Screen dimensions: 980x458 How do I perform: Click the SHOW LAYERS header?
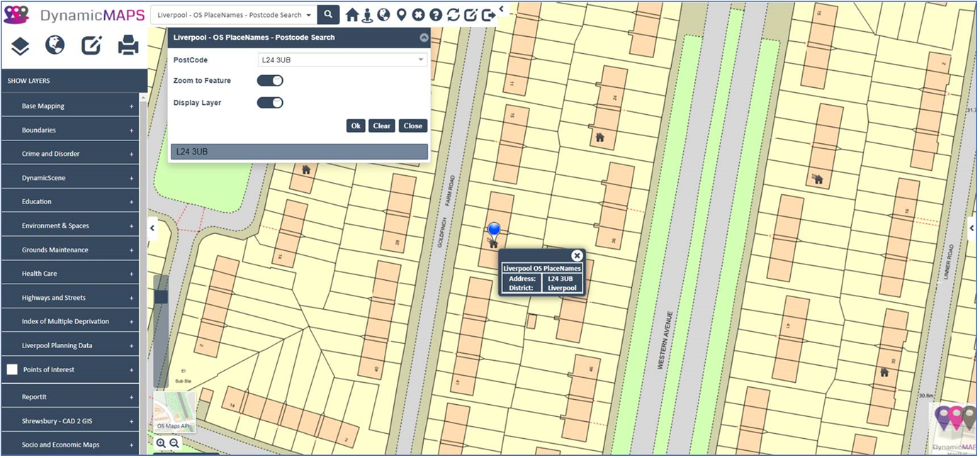pyautogui.click(x=74, y=81)
